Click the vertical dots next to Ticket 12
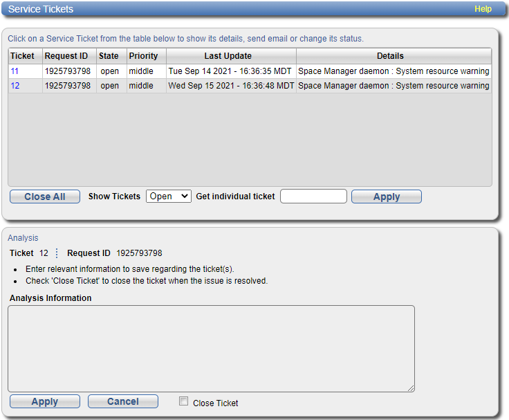 [57, 253]
